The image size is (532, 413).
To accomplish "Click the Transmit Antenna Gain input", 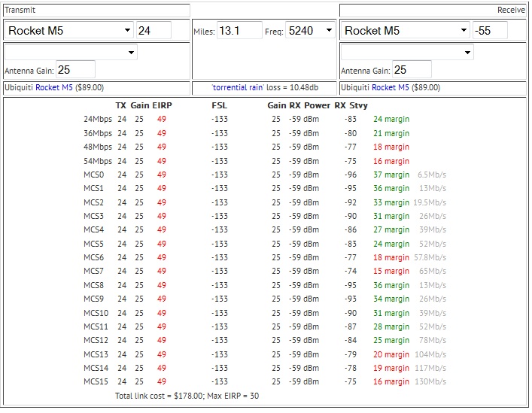I will coord(74,70).
